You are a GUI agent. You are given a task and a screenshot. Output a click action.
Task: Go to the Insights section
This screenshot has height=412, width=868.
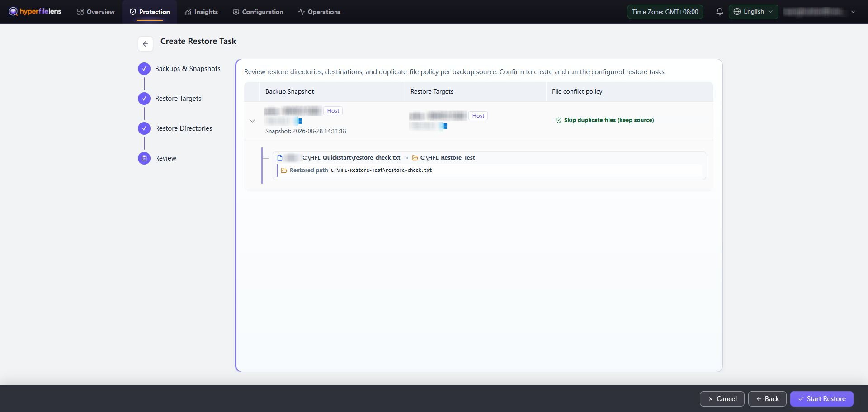point(201,12)
